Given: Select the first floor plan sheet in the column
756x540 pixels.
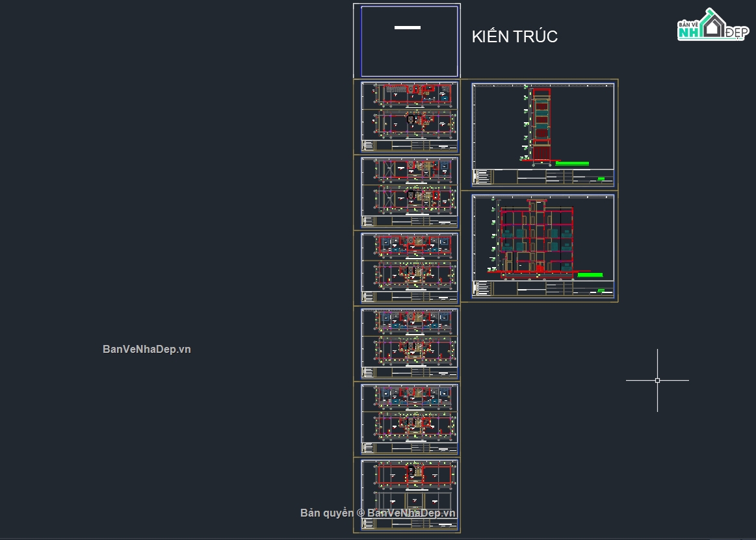Looking at the screenshot, I should tap(407, 117).
